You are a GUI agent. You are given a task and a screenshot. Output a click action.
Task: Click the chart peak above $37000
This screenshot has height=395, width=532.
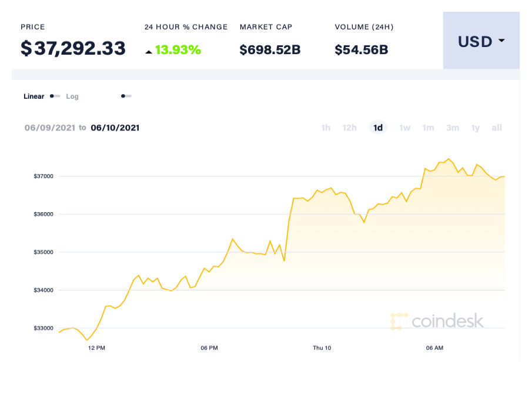(449, 159)
